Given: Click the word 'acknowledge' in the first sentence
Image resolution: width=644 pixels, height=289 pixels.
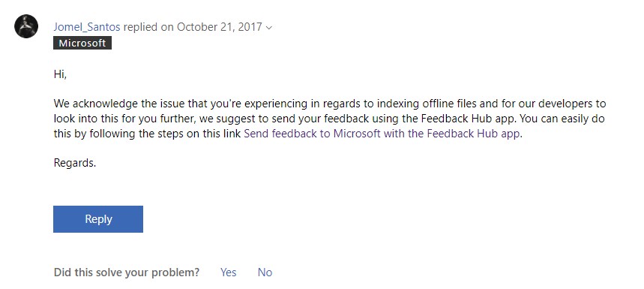Looking at the screenshot, I should pyautogui.click(x=103, y=104).
